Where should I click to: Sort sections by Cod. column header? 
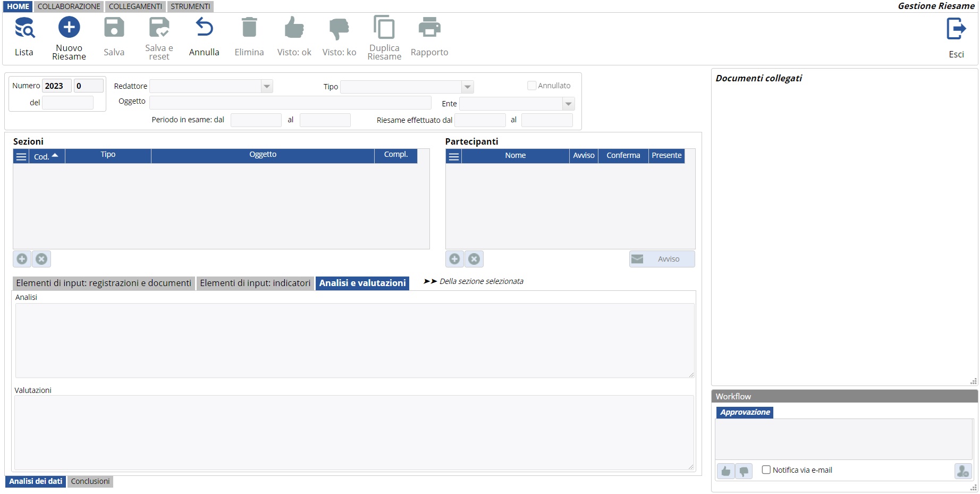pos(46,156)
